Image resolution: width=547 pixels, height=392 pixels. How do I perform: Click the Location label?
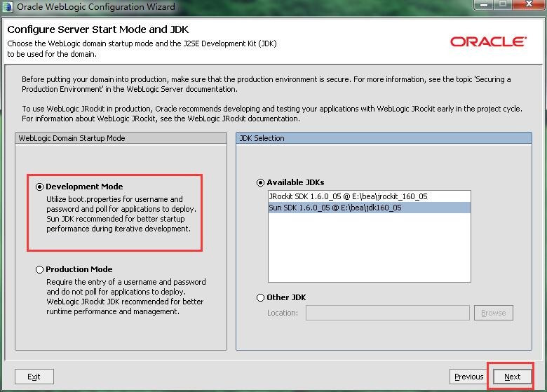(283, 313)
